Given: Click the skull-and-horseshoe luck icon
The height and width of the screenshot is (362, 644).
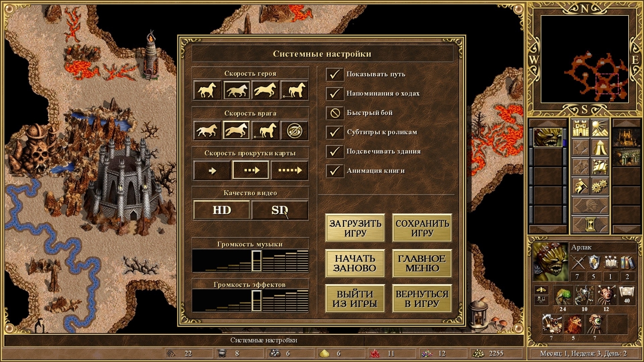Looking at the screenshot, I should 541,300.
